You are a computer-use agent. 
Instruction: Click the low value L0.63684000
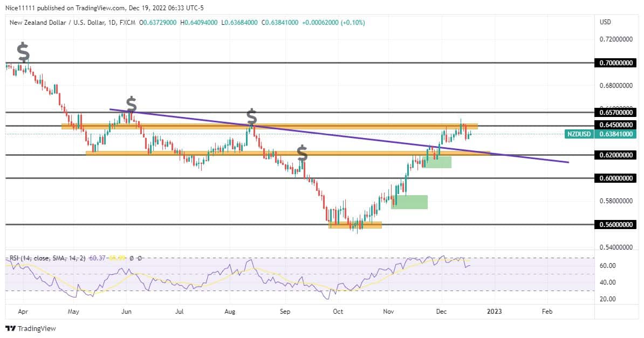tap(239, 23)
